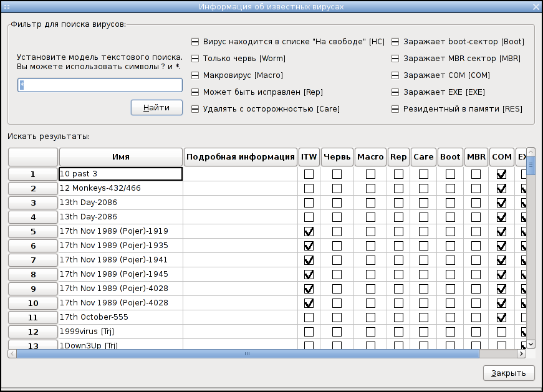This screenshot has width=543, height=392.
Task: Enable the 'Только червь [Worm]' filter
Action: (195, 59)
